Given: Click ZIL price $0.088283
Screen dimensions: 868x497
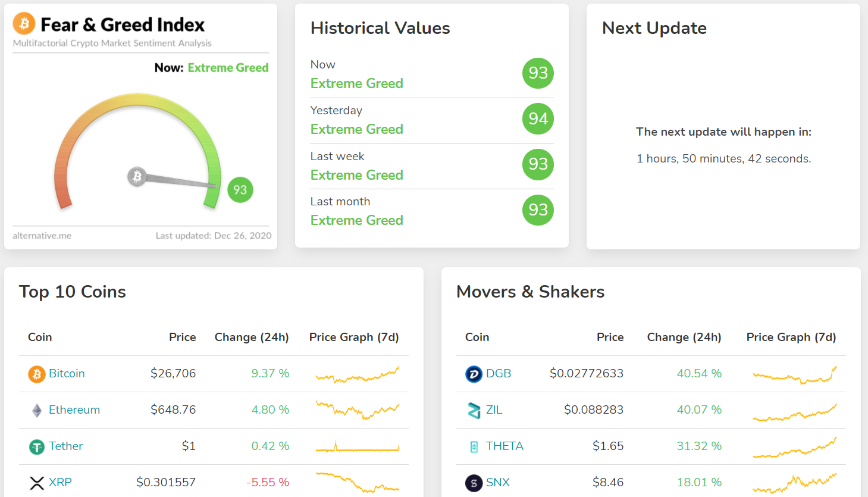Looking at the screenshot, I should [x=594, y=410].
